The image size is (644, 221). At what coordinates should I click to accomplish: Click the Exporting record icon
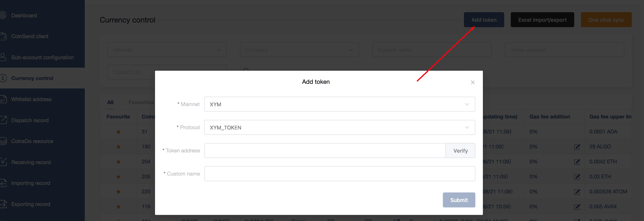tap(3, 204)
